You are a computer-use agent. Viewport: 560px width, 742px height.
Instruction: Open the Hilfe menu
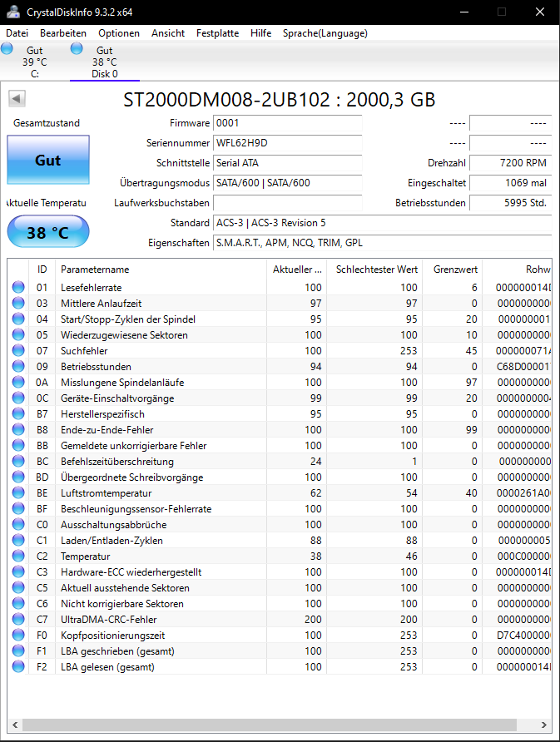(260, 33)
